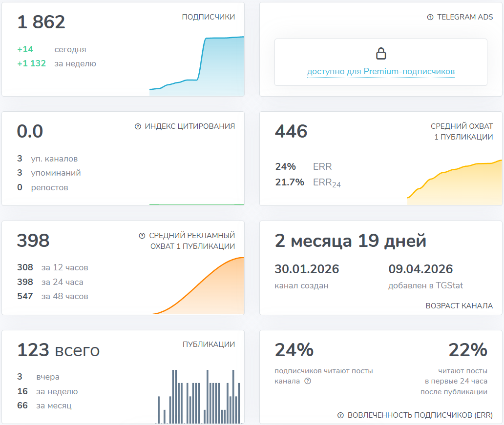Select the '+1 132 за неделю' stat
Image resolution: width=504 pixels, height=425 pixels.
click(57, 63)
